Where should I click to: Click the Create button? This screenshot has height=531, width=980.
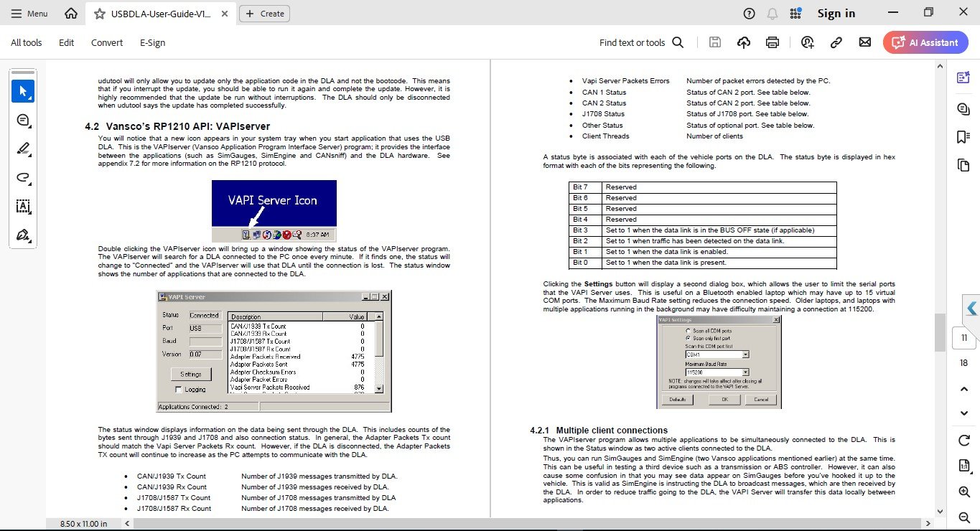coord(265,13)
